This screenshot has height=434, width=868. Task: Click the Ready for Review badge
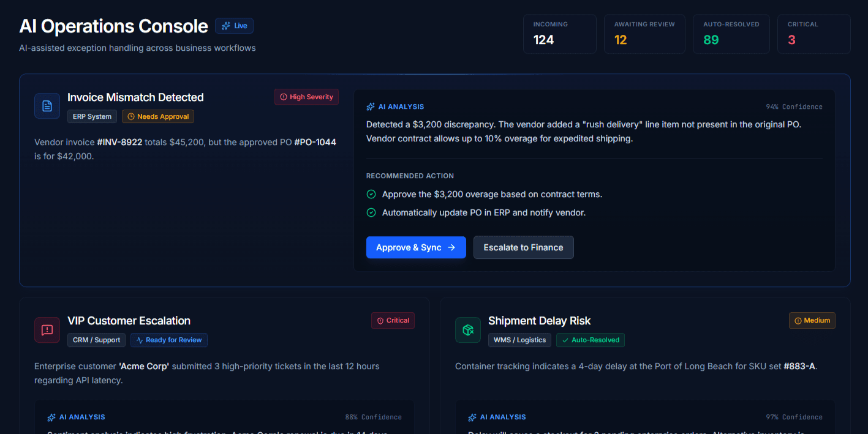(x=168, y=340)
